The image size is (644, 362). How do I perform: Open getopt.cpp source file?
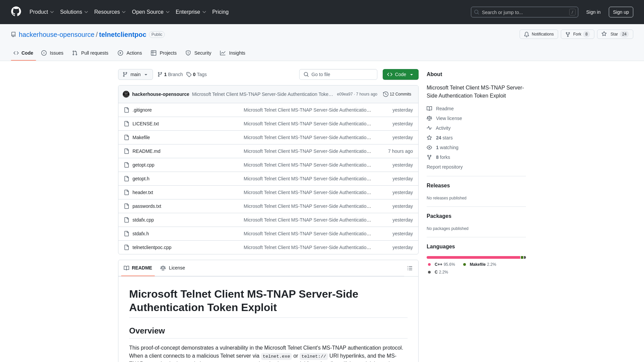coord(143,165)
